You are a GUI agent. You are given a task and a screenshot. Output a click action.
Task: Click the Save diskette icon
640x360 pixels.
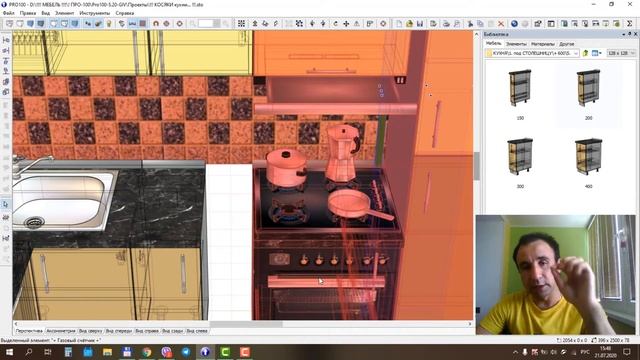coord(420,24)
